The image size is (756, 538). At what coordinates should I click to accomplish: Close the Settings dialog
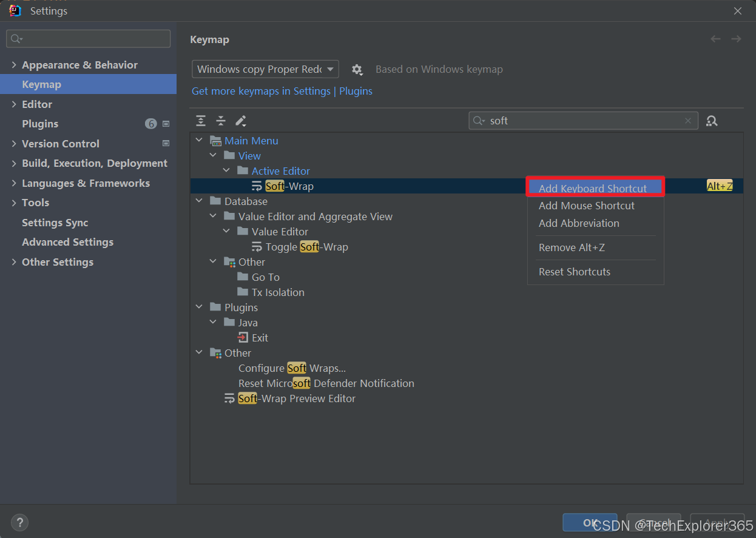tap(737, 11)
